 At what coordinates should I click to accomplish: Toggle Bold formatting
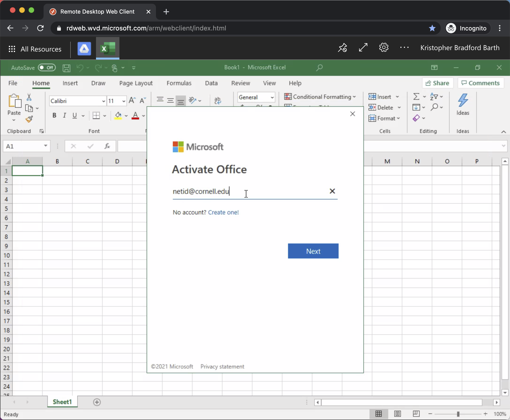(54, 115)
